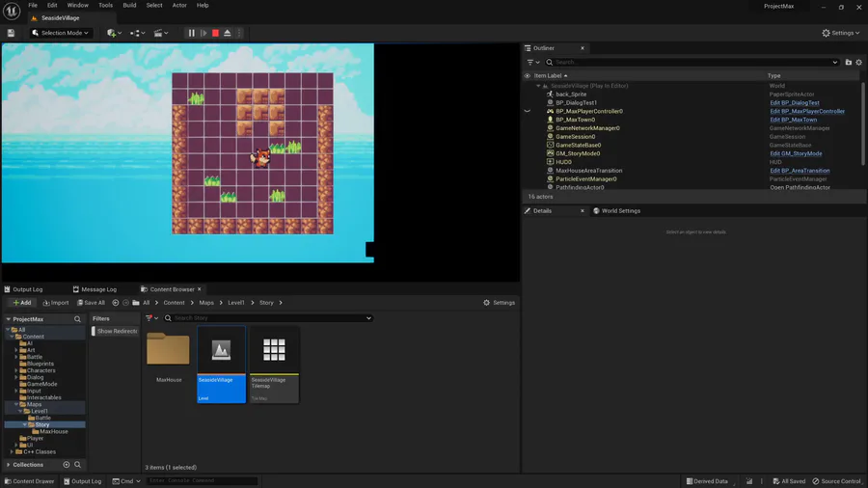Click the Unreal Engine logo icon
Viewport: 868px width, 488px height.
point(11,11)
